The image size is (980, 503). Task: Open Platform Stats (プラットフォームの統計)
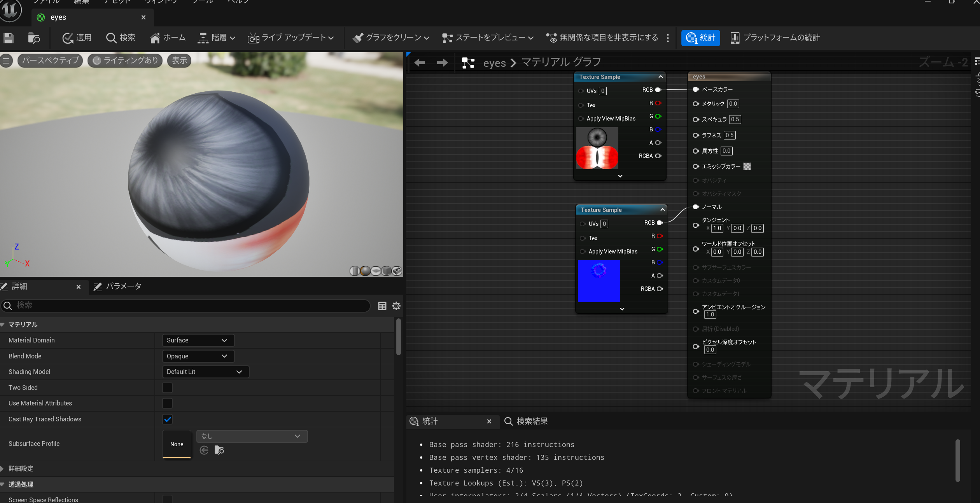click(x=775, y=38)
